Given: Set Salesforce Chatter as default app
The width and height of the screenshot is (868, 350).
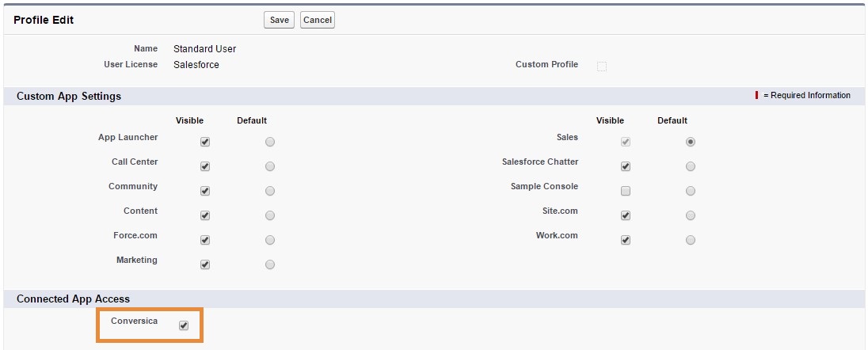Looking at the screenshot, I should [x=691, y=166].
